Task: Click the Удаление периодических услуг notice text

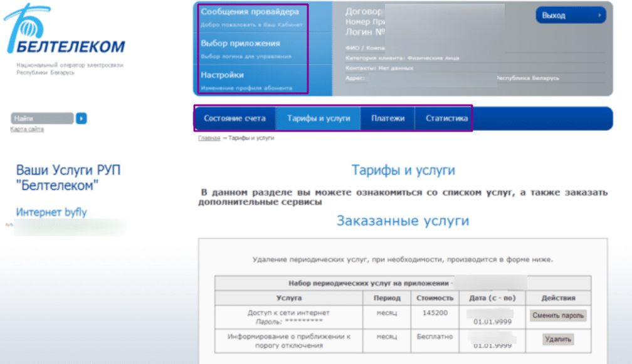Action: click(x=403, y=260)
